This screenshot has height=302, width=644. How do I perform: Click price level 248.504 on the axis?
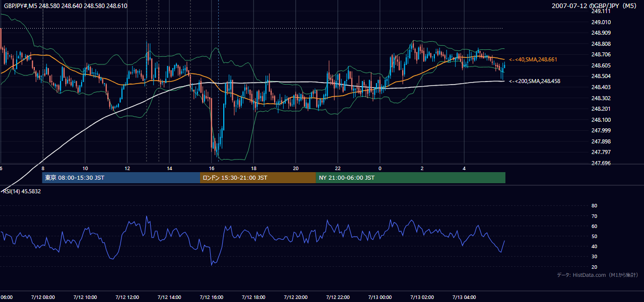click(x=601, y=76)
